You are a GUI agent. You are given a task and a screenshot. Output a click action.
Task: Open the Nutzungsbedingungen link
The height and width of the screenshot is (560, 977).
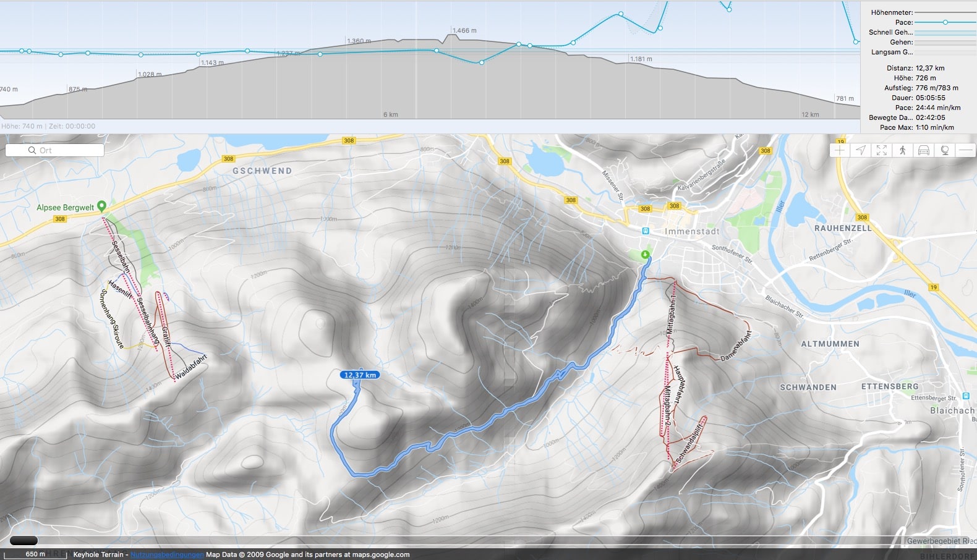(x=167, y=554)
